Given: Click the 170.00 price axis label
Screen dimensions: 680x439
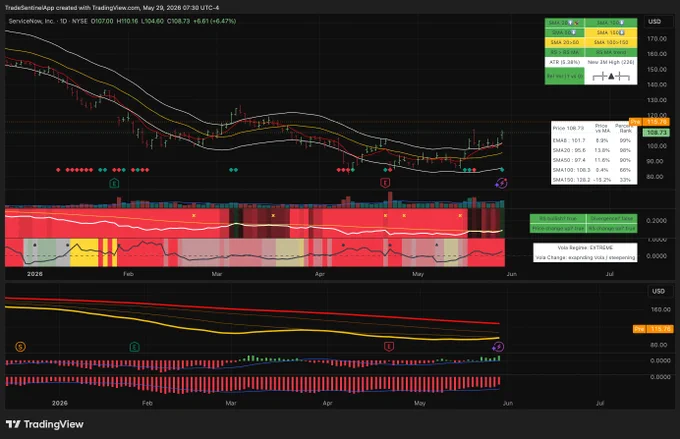Looking at the screenshot, I should pos(657,39).
